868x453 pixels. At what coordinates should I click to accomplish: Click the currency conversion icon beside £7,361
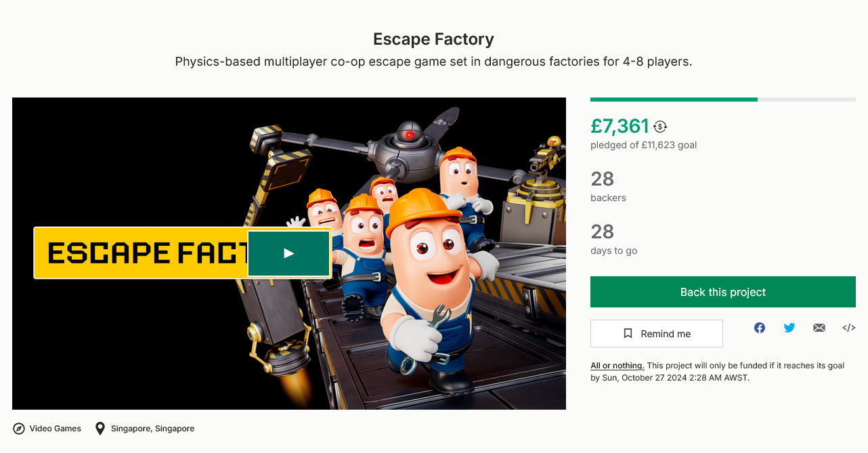(x=660, y=127)
